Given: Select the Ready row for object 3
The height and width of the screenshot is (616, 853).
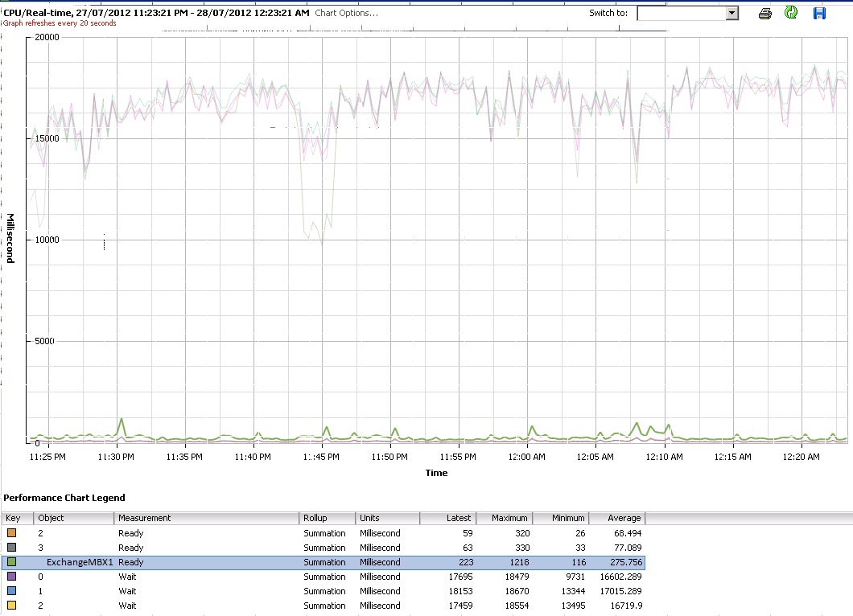Looking at the screenshot, I should tap(241, 548).
